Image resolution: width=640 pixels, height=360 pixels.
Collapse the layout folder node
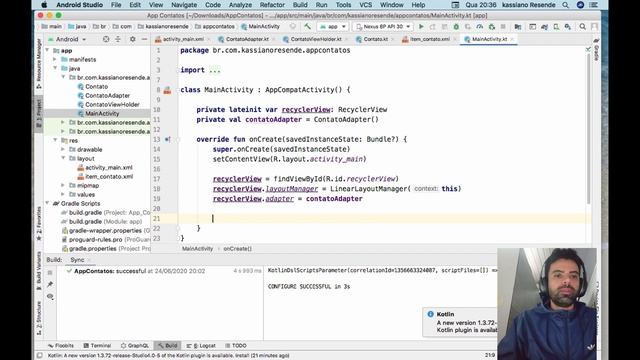pyautogui.click(x=63, y=158)
